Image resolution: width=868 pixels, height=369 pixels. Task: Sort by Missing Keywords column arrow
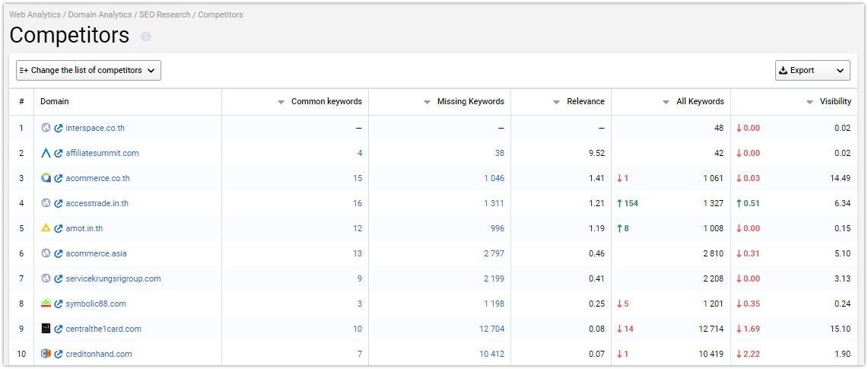[x=427, y=102]
